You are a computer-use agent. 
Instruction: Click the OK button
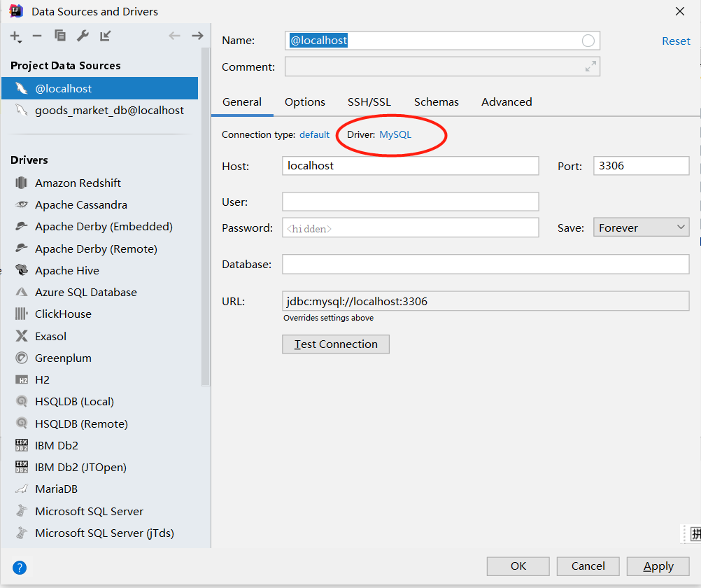[518, 566]
